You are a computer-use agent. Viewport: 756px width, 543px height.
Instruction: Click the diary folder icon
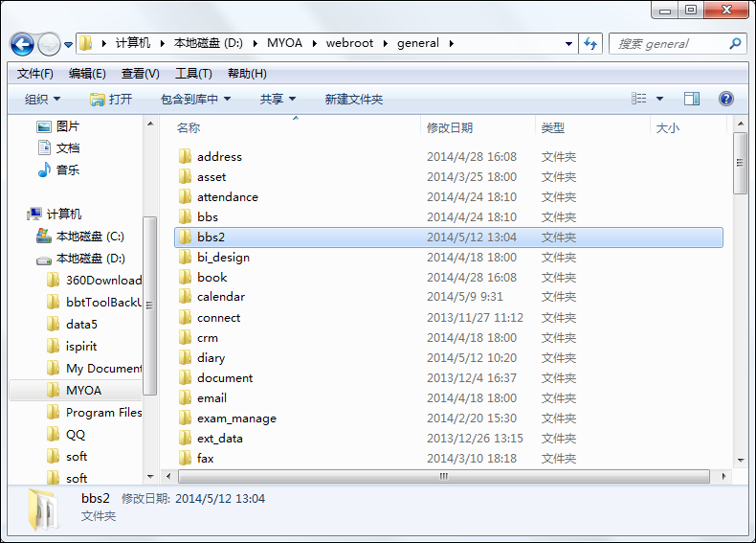[x=185, y=357]
